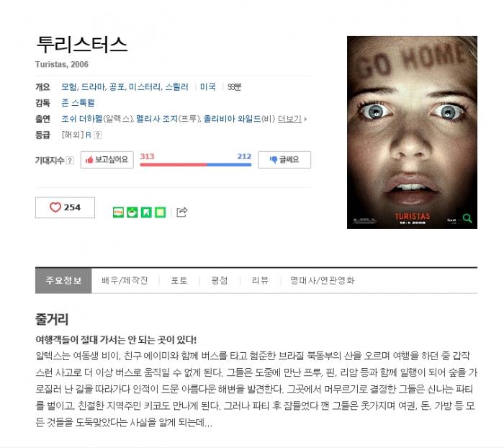Vote 보고싶어요 thumbs-up button
This screenshot has width=504, height=448.
coord(107,159)
